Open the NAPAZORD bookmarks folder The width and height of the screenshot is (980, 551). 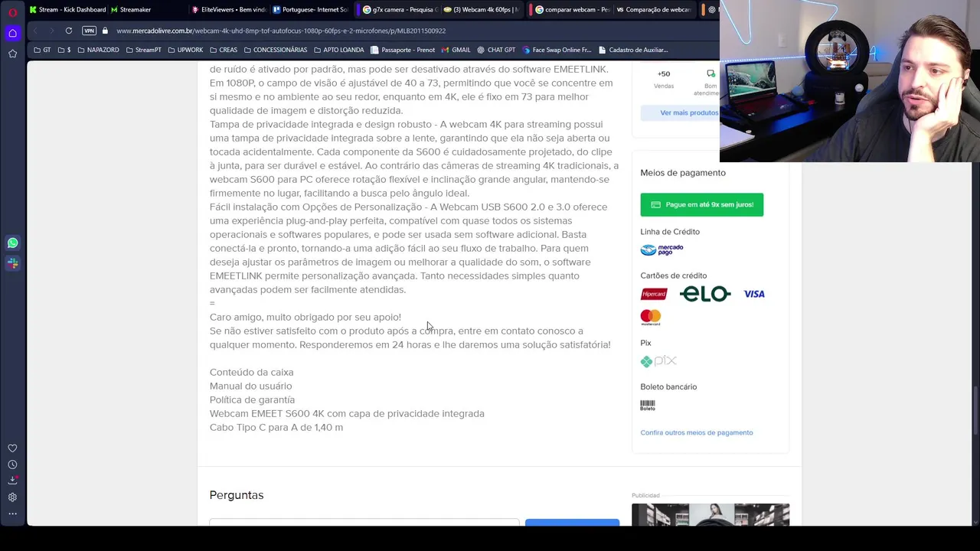98,50
